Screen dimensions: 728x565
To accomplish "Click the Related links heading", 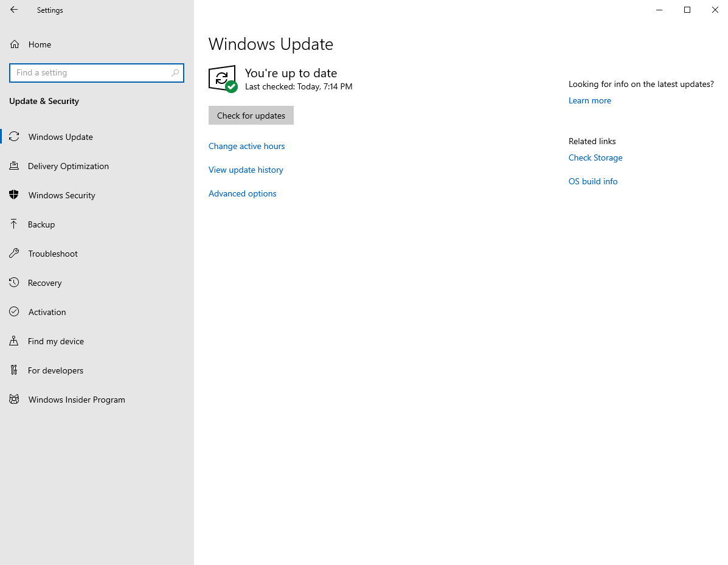I will [592, 141].
